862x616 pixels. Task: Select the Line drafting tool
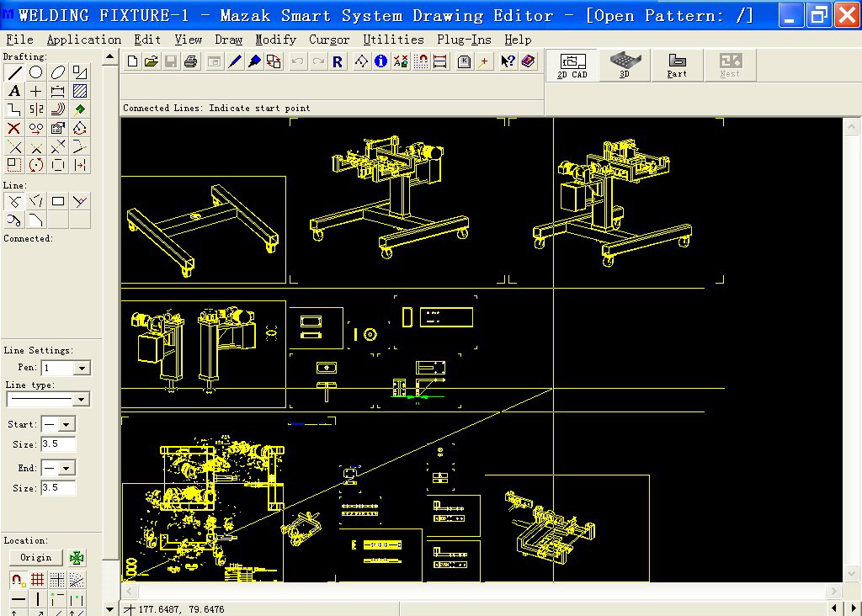coord(14,72)
